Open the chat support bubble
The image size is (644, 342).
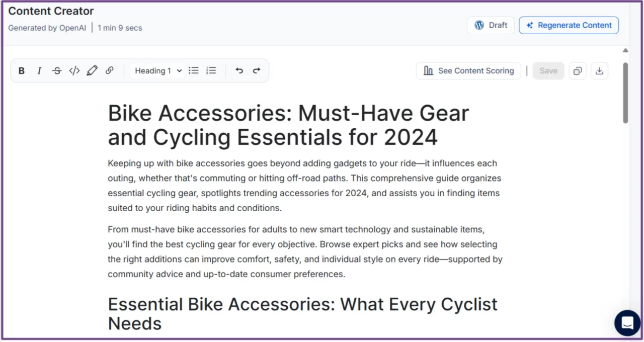coord(627,323)
